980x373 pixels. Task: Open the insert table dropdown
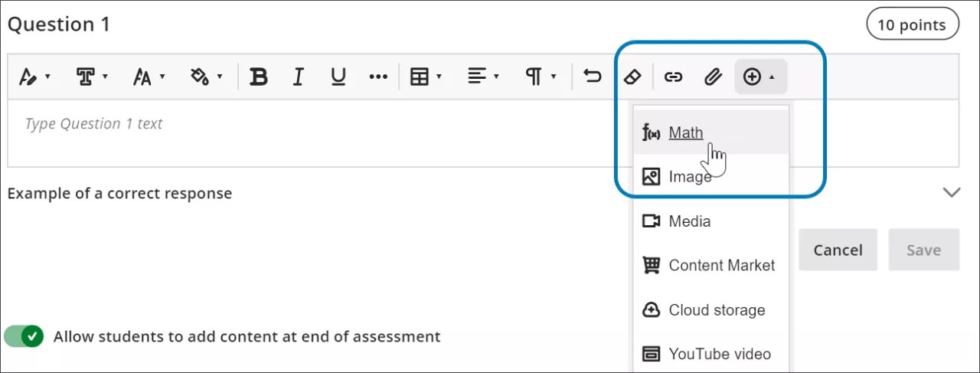[x=426, y=77]
